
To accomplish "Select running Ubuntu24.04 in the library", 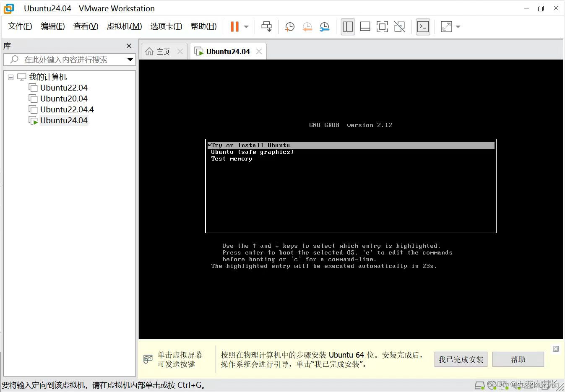I will tap(64, 120).
